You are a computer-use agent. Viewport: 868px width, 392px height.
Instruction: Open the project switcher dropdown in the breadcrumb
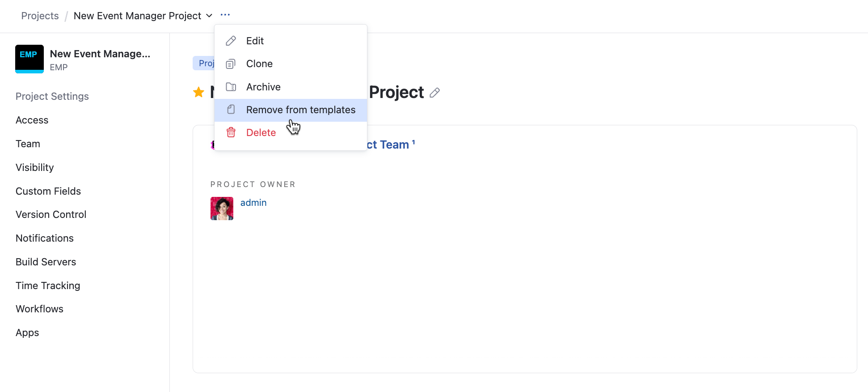[x=209, y=15]
